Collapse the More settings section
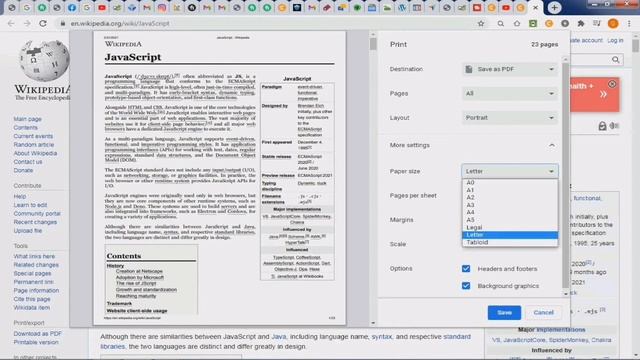 [551, 145]
